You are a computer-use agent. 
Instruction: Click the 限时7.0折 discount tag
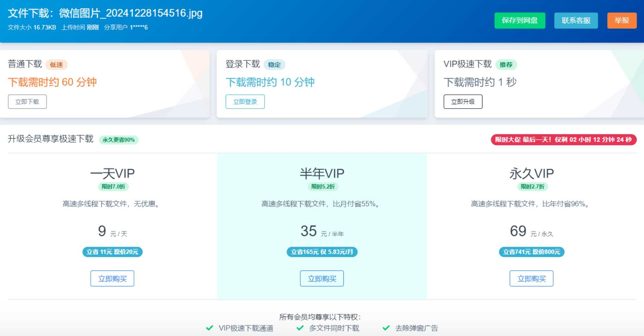pyautogui.click(x=114, y=186)
